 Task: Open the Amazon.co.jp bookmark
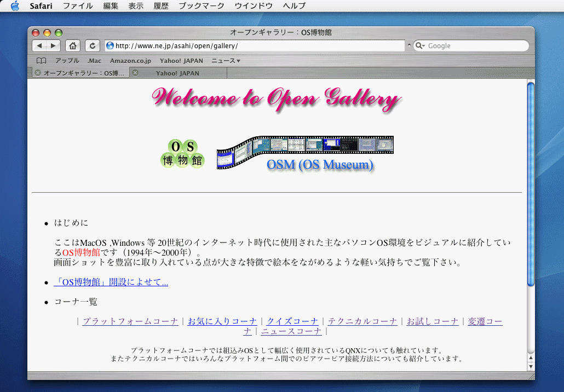[130, 61]
